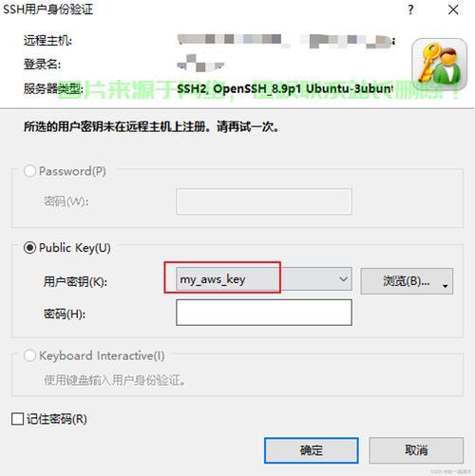Select the Password(P) radio button
This screenshot has height=476, width=475.
coord(29,171)
